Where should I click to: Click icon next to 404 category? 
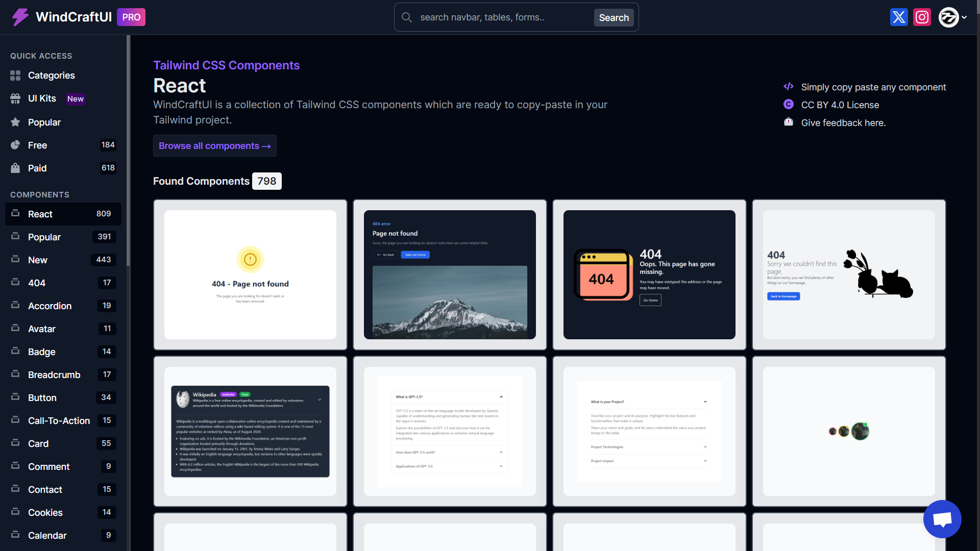click(15, 282)
